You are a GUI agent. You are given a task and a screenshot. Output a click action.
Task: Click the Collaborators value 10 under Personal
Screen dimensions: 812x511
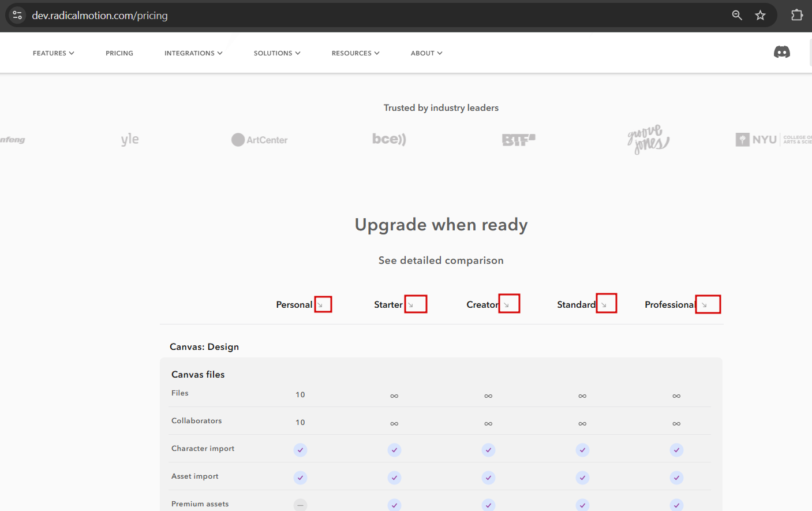click(x=300, y=423)
